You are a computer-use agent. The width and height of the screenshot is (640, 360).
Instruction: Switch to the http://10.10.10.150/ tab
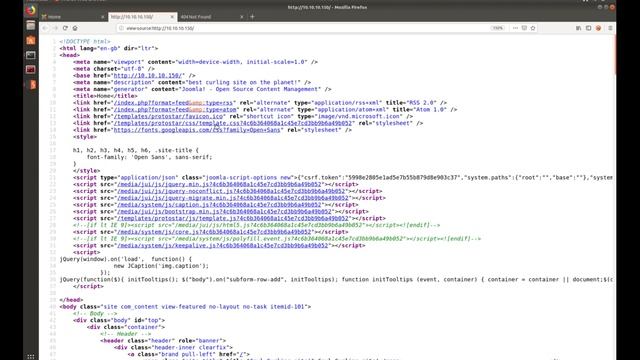click(142, 17)
